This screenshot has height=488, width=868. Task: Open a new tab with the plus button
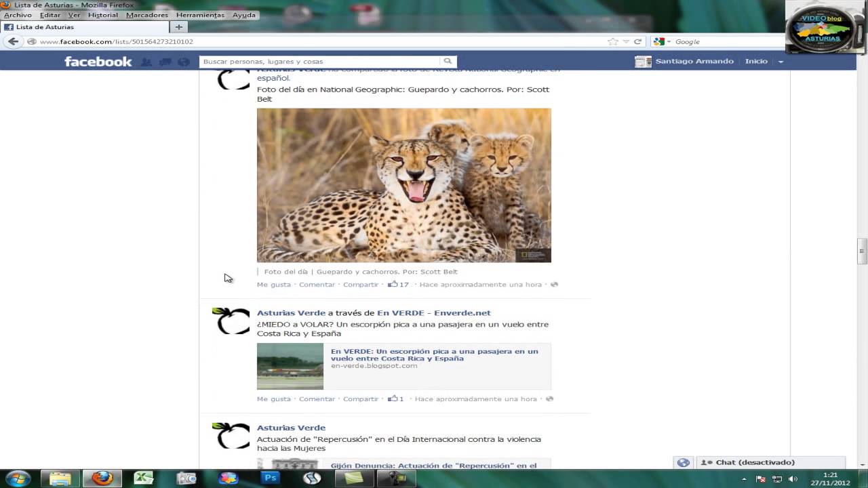pos(179,27)
